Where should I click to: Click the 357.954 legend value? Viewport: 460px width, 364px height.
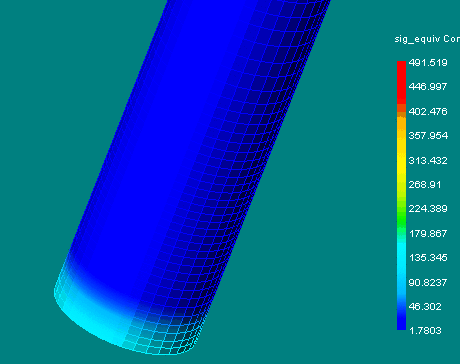[428, 136]
